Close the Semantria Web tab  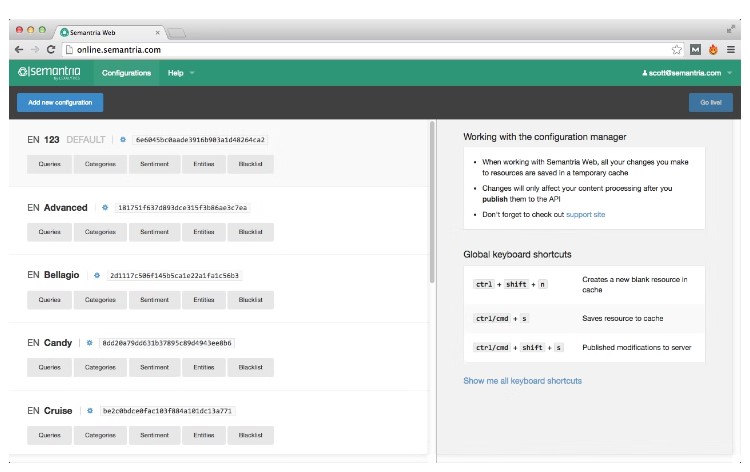coord(157,33)
